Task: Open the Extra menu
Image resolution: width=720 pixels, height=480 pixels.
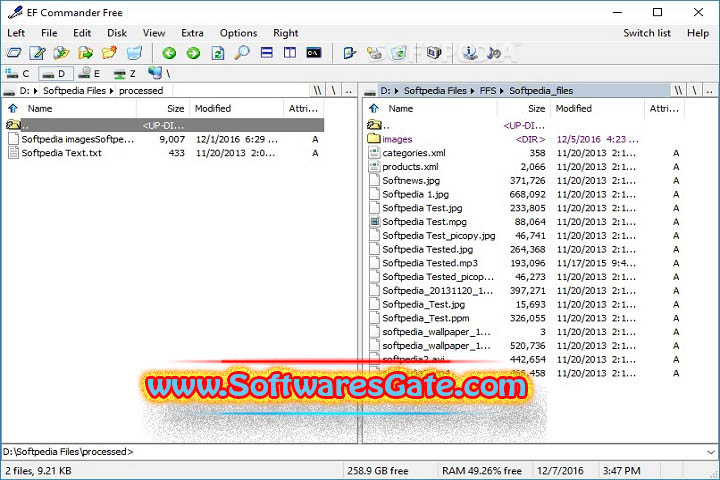Action: pyautogui.click(x=192, y=33)
